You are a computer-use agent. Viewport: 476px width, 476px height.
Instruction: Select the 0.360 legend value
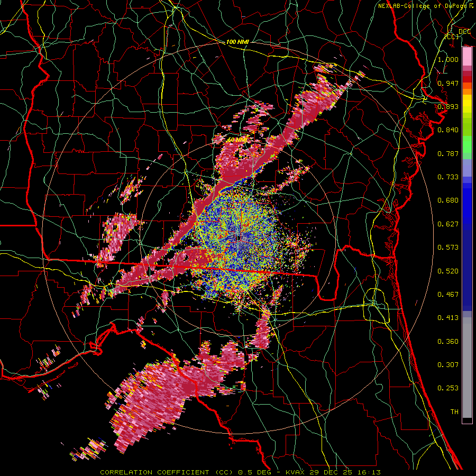[448, 342]
